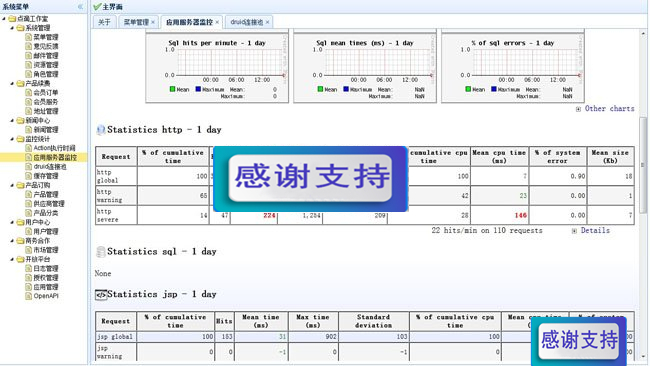Click the main content vertical scrollbar
The image size is (650, 366).
click(x=643, y=166)
